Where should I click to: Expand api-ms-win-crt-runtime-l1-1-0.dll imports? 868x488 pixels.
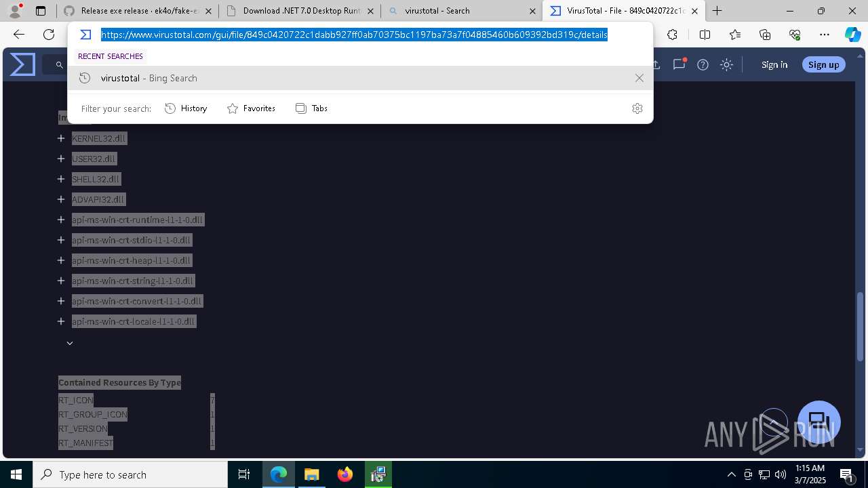click(61, 220)
